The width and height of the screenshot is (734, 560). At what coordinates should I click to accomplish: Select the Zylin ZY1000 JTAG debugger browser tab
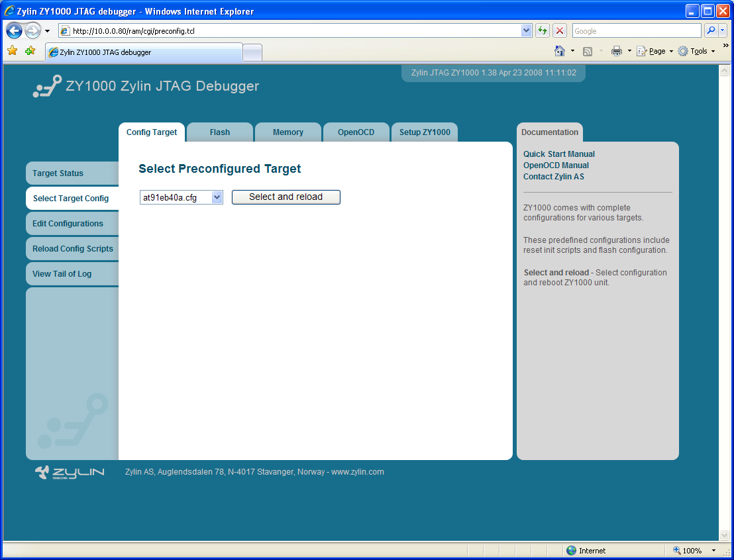[144, 52]
